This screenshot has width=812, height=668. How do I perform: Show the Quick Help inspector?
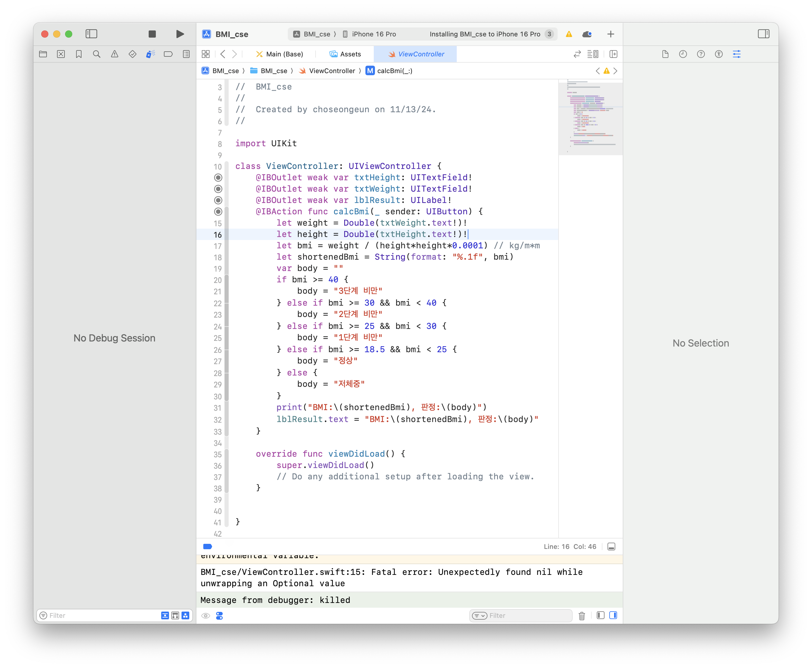pyautogui.click(x=701, y=54)
